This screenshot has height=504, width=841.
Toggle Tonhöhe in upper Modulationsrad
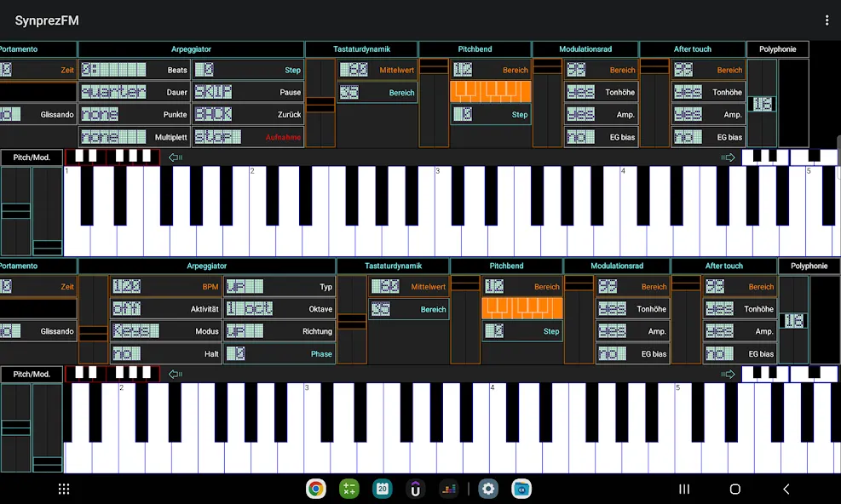602,92
